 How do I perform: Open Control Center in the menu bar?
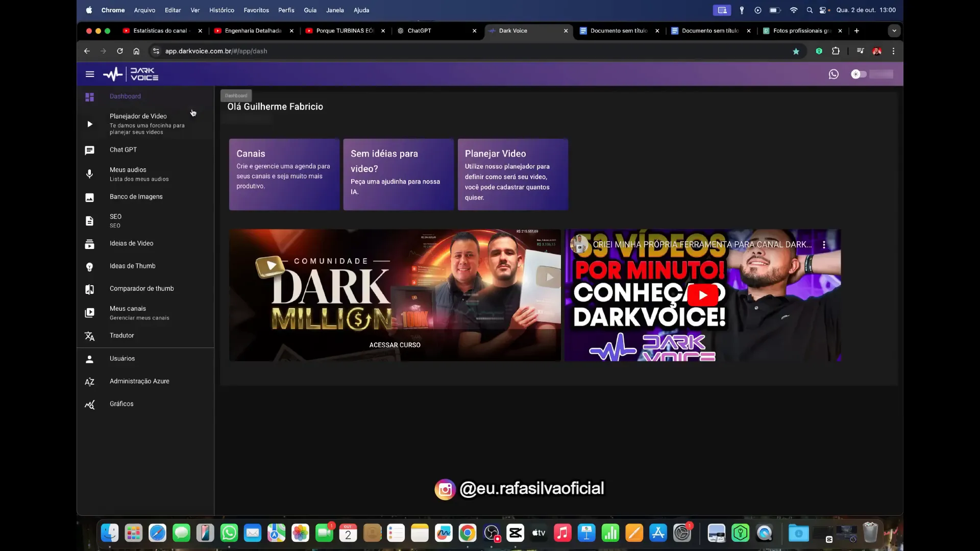823,10
